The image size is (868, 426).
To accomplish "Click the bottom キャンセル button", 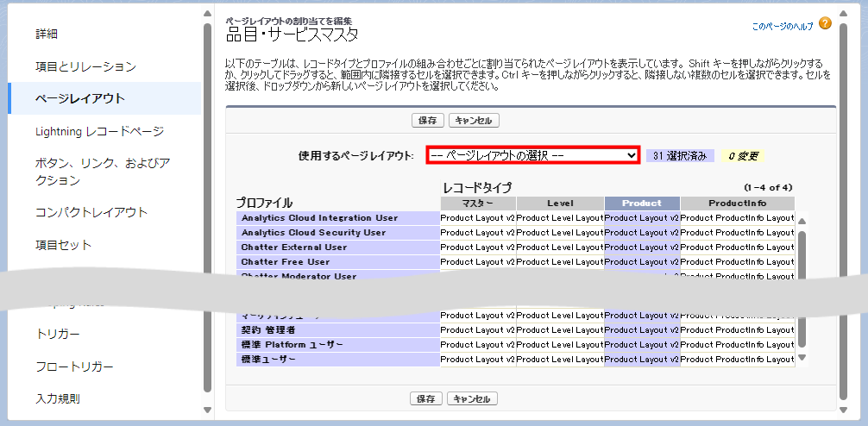I will tap(473, 398).
